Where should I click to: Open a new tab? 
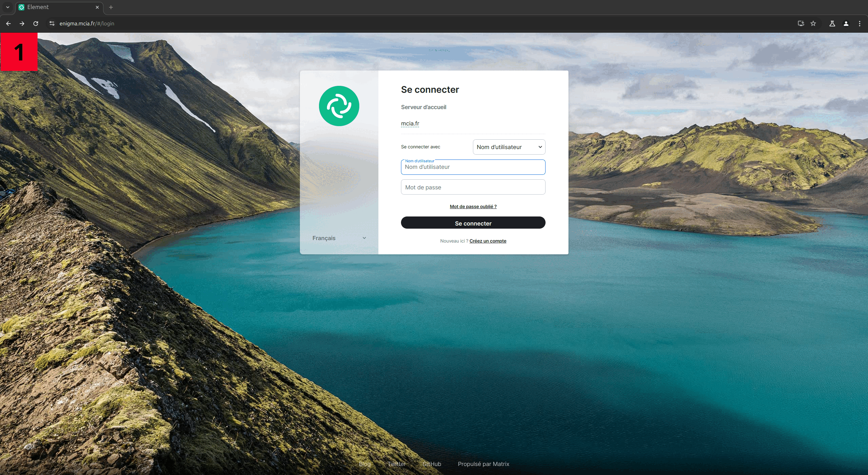point(111,7)
